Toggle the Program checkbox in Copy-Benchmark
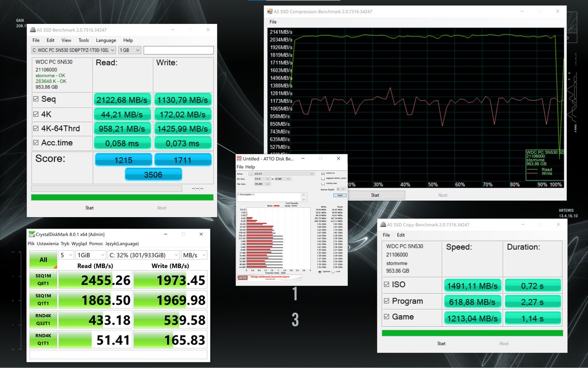 (x=386, y=301)
